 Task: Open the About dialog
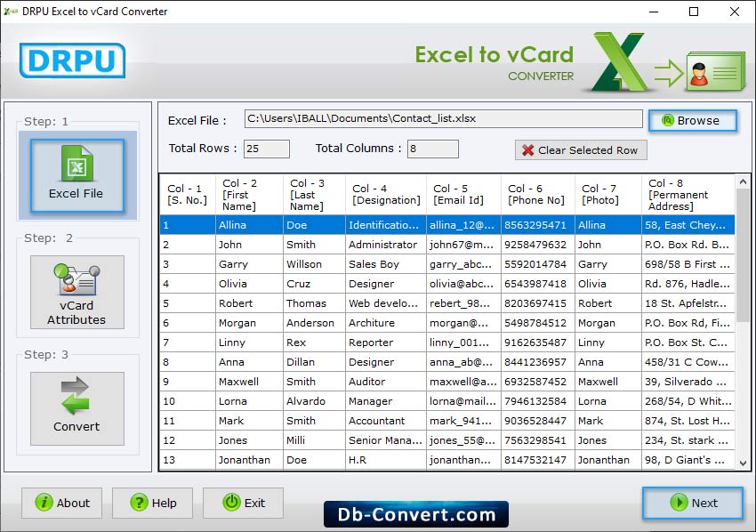(x=61, y=503)
